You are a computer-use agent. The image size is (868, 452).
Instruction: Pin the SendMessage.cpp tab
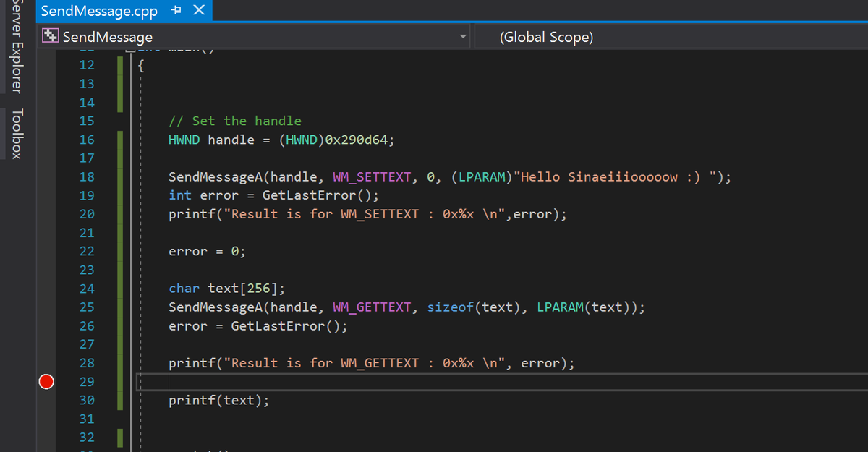[x=177, y=11]
